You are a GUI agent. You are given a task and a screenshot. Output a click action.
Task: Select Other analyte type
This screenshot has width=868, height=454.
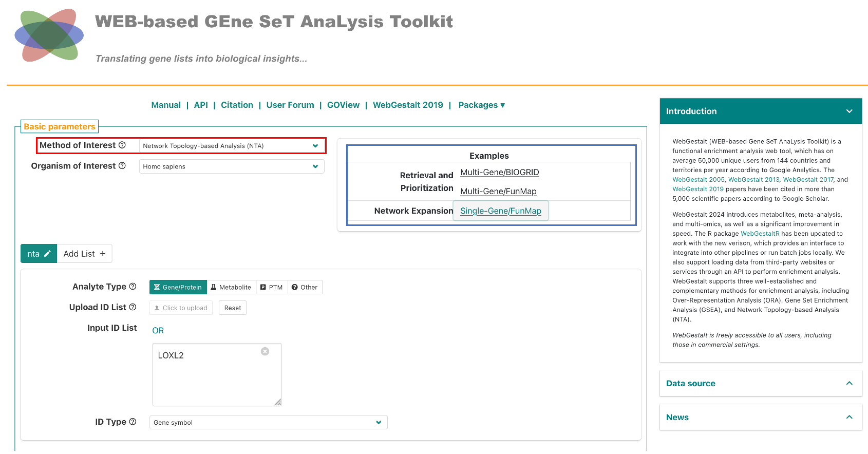coord(305,287)
